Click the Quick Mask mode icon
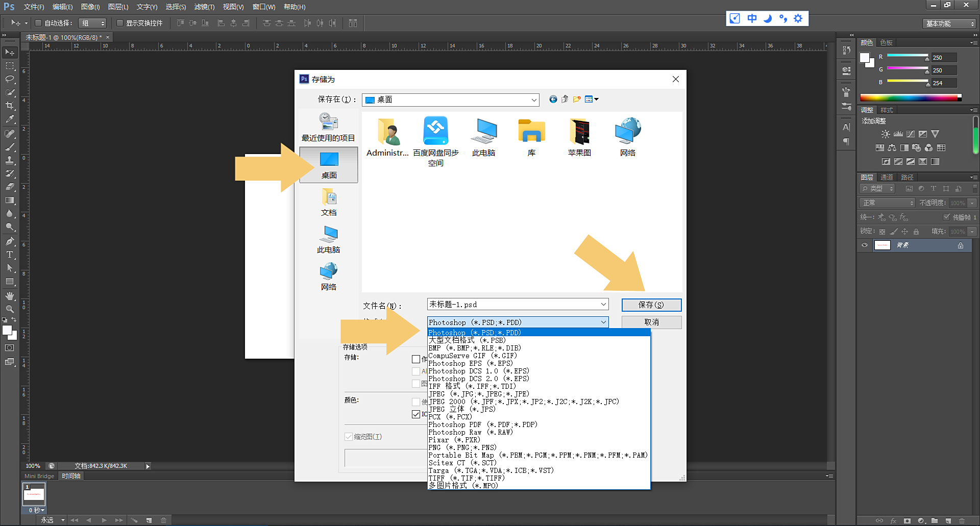980x526 pixels. pos(10,348)
